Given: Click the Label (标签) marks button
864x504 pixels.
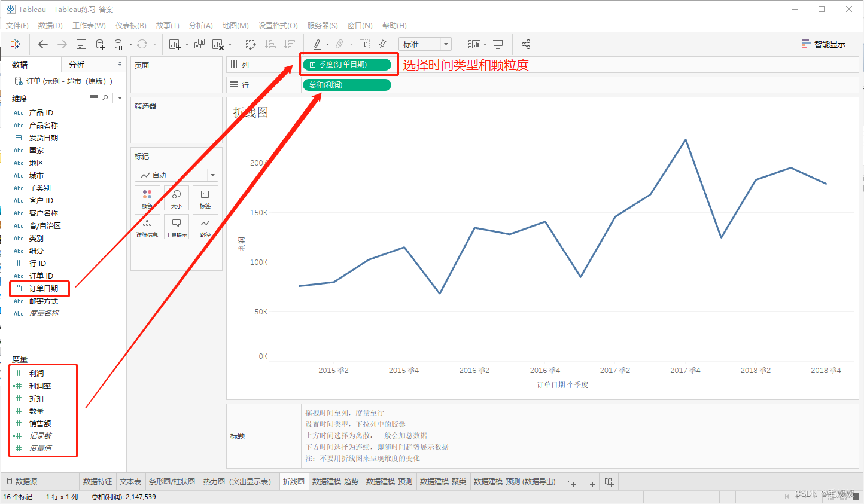Looking at the screenshot, I should [205, 198].
